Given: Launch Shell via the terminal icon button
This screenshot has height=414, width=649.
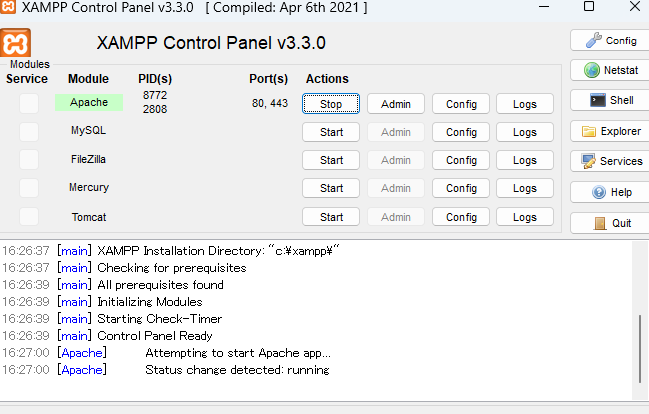Looking at the screenshot, I should pos(611,100).
